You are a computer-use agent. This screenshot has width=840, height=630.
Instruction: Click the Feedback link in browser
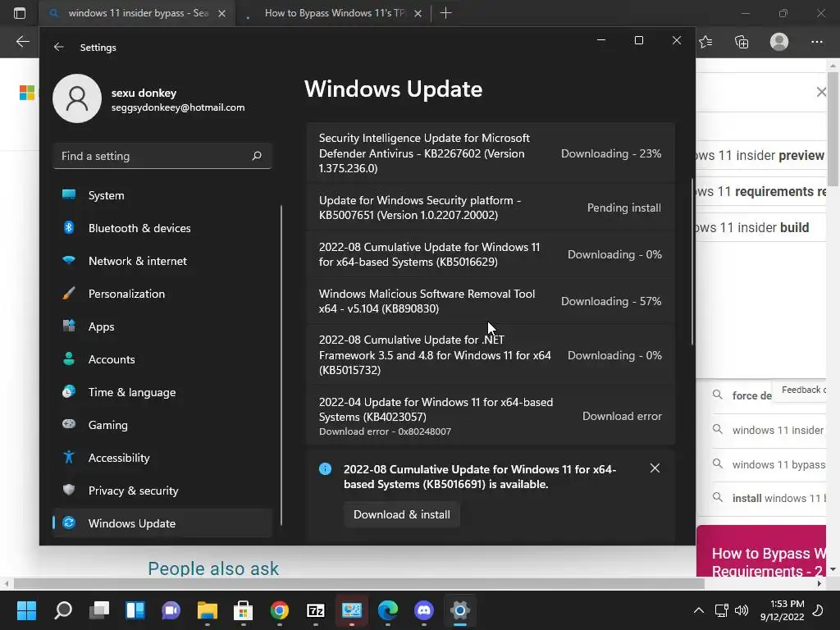[803, 390]
